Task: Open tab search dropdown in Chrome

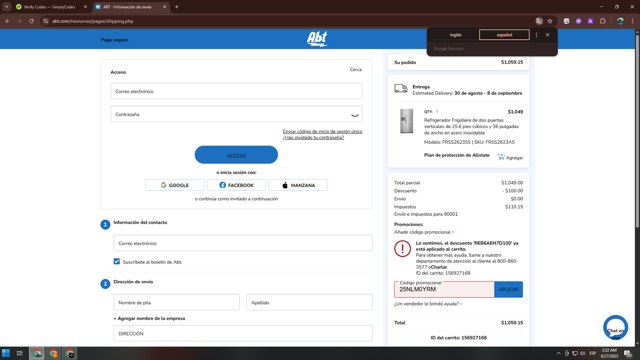Action: [x=7, y=7]
